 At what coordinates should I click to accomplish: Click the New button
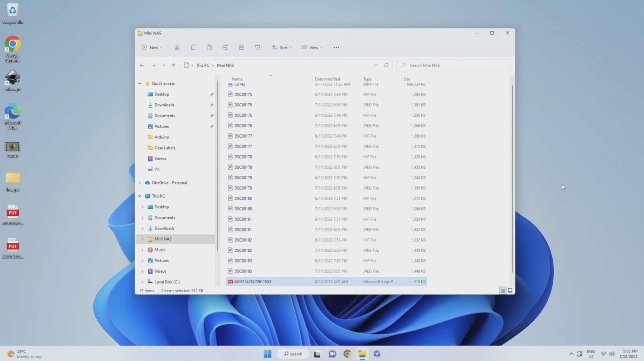click(152, 48)
